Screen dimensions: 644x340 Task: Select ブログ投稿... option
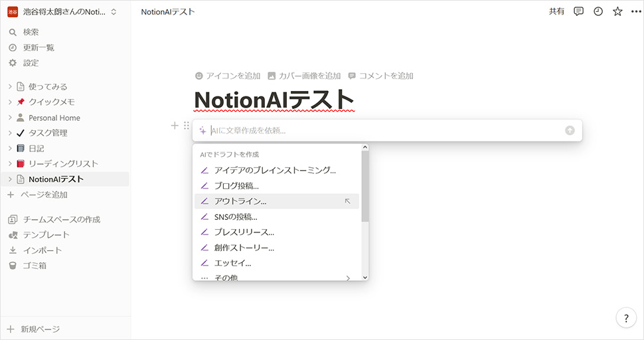(276, 185)
